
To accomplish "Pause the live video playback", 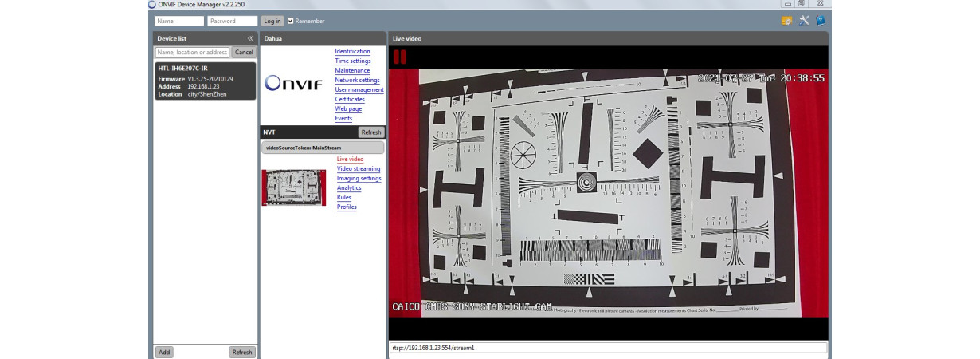I will point(400,57).
